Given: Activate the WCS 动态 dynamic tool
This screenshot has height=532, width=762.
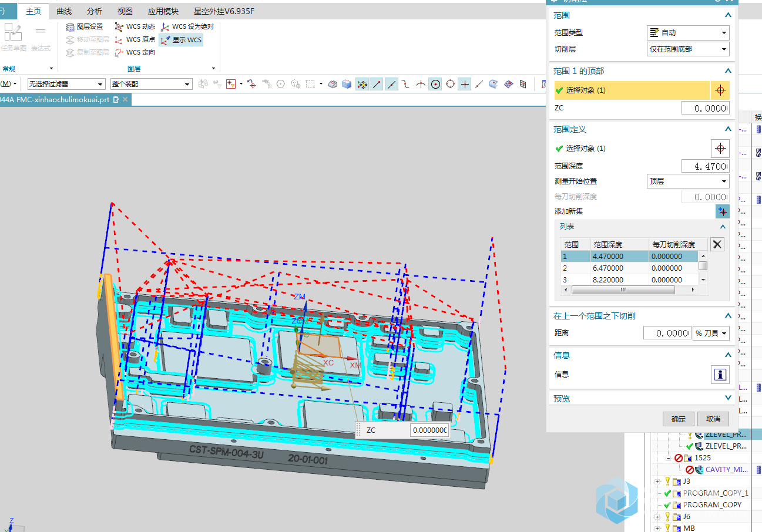Looking at the screenshot, I should 135,26.
